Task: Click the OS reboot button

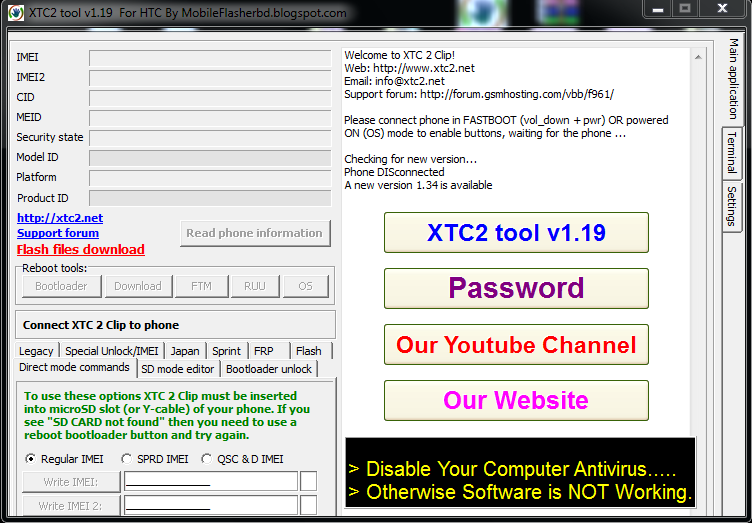Action: click(306, 286)
